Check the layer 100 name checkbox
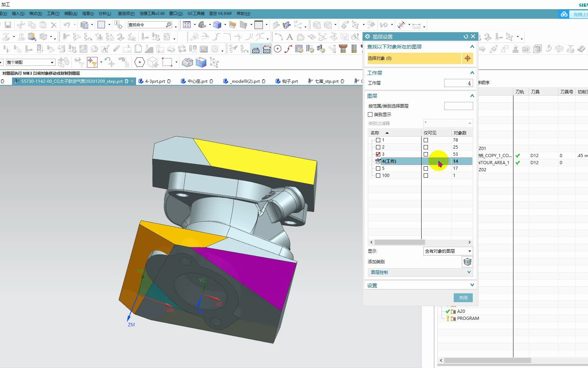This screenshot has height=368, width=588. [x=378, y=176]
